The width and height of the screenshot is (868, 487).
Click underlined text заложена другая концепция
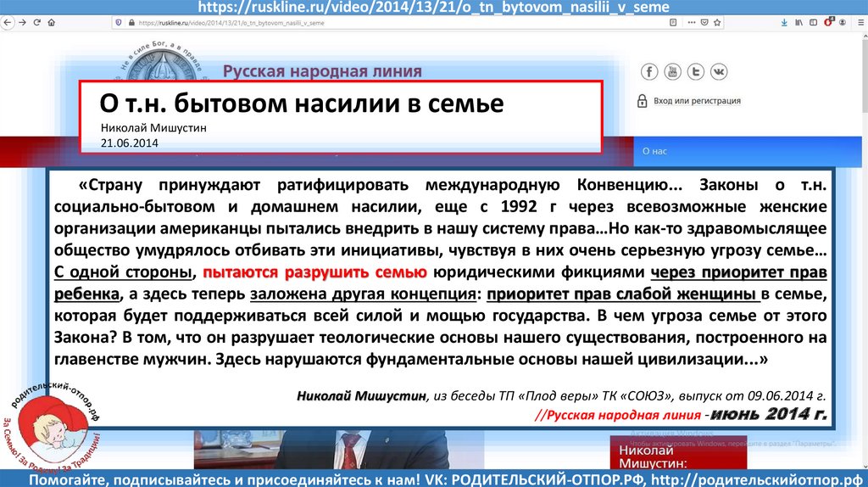click(363, 294)
